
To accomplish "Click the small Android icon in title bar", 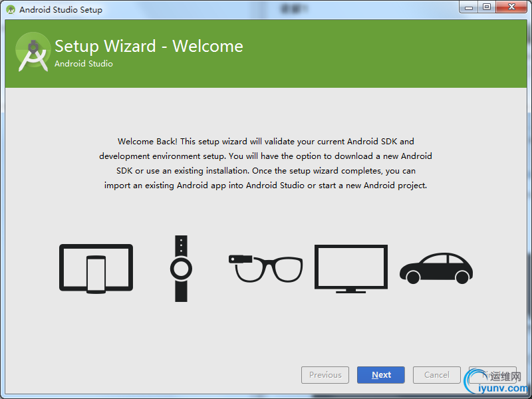I will tap(11, 10).
